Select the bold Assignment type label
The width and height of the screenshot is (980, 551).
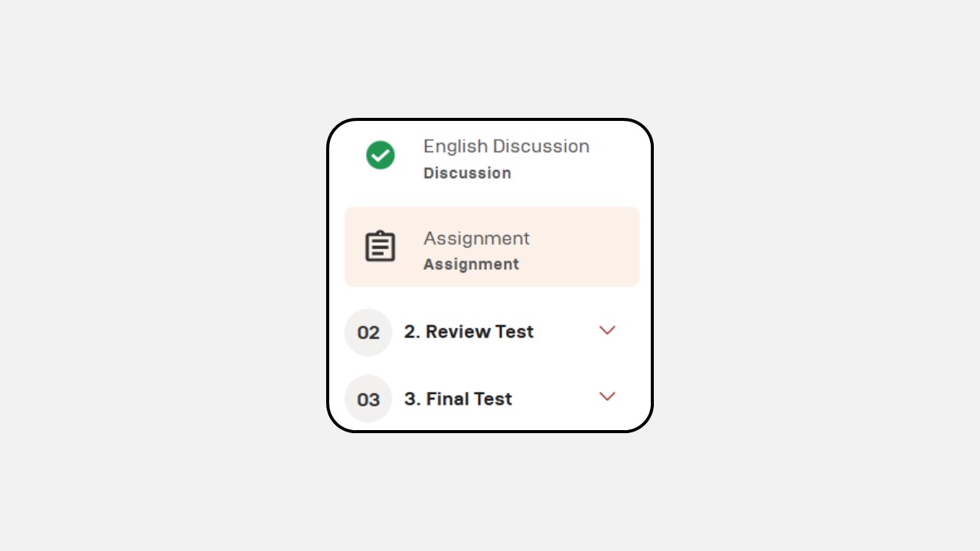471,264
